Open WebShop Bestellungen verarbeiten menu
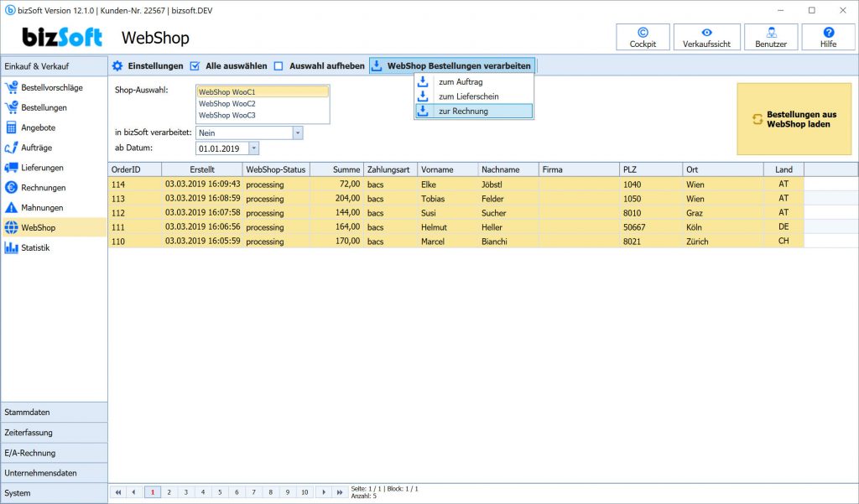Screen dimensions: 859x504 tap(452, 65)
